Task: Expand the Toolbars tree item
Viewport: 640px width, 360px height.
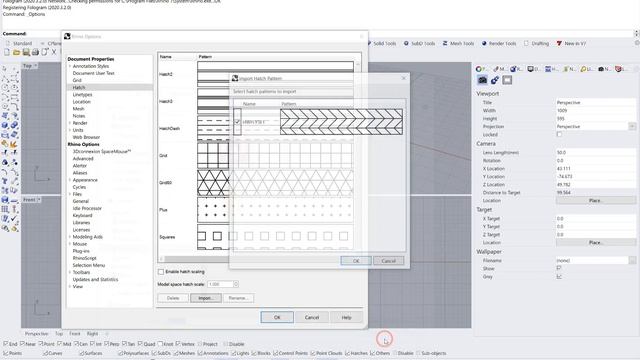Action: point(70,272)
